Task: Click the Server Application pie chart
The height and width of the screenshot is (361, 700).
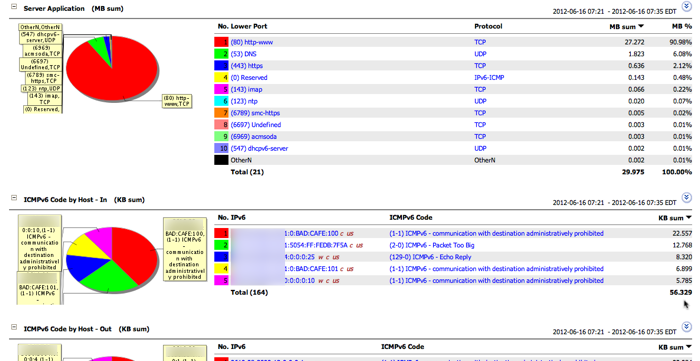Action: (x=112, y=68)
